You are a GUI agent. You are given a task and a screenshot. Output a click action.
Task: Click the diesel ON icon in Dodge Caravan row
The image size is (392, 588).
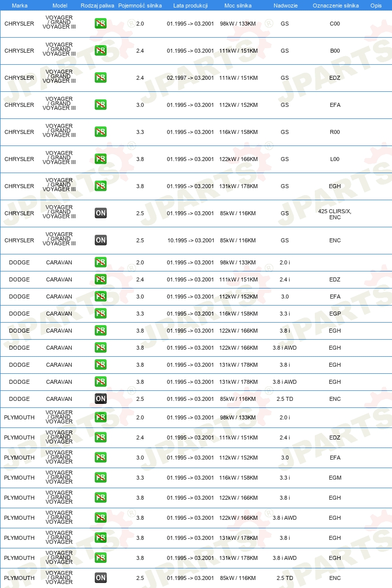tap(100, 399)
